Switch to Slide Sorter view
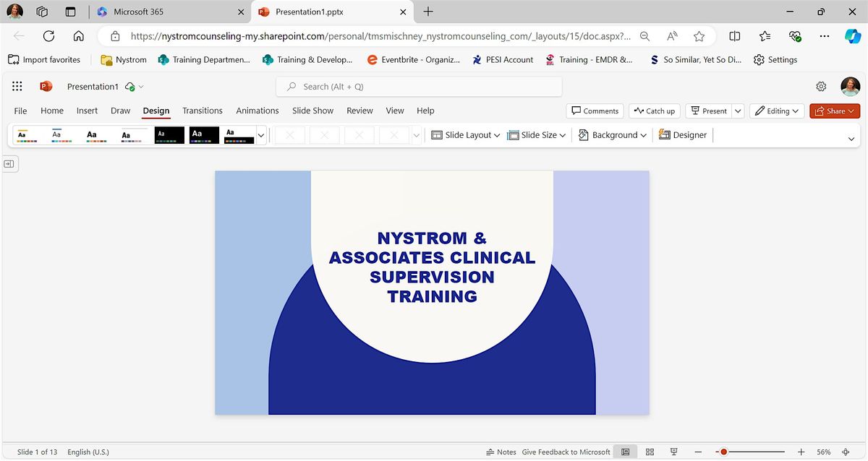 click(x=650, y=452)
